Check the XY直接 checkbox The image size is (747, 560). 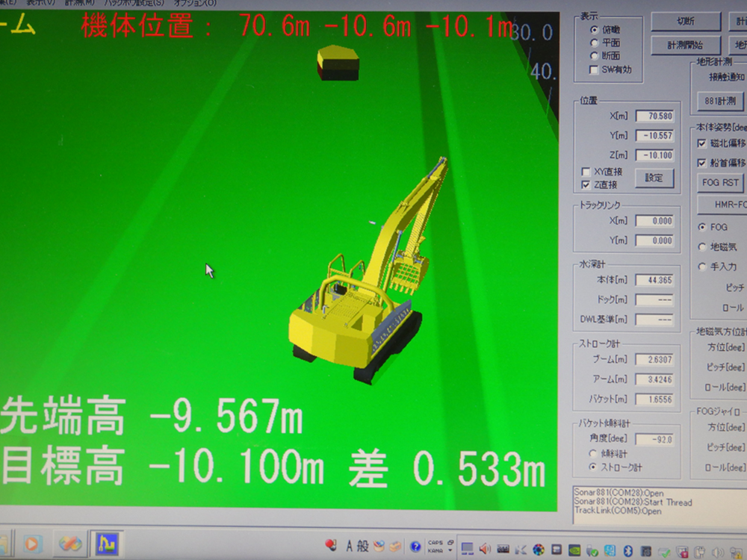pyautogui.click(x=587, y=171)
